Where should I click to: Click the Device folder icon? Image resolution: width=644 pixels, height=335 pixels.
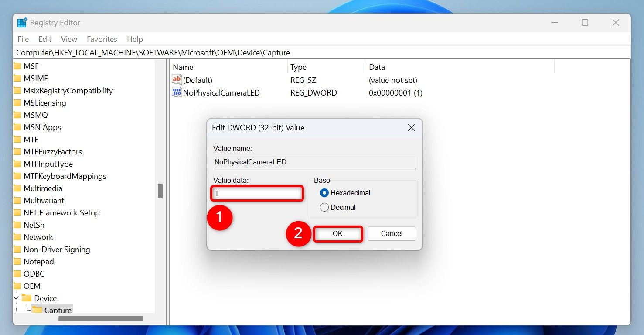tap(27, 298)
